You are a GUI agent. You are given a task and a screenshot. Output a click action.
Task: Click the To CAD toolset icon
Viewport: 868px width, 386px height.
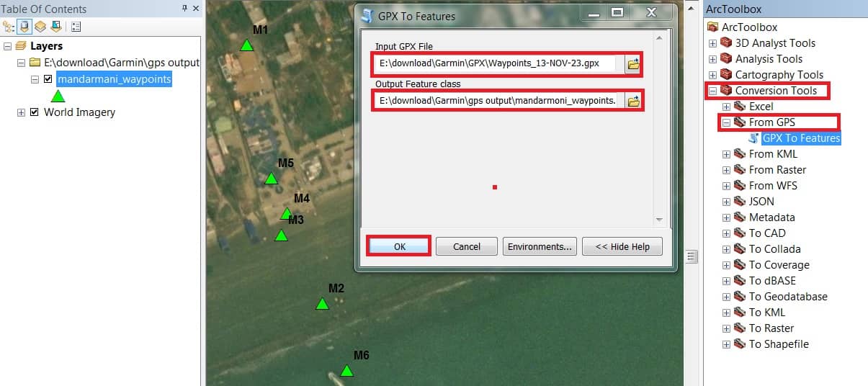pos(740,233)
